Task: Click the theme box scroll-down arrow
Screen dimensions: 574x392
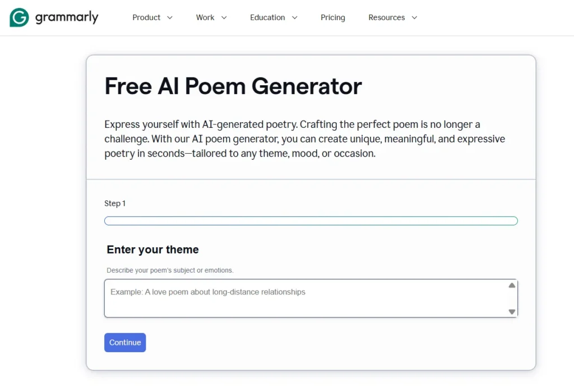Action: 512,312
